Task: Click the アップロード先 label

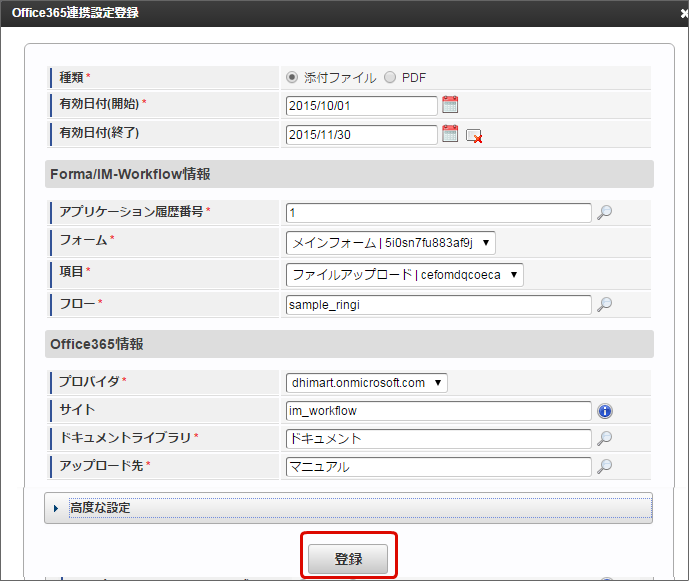Action: (102, 465)
